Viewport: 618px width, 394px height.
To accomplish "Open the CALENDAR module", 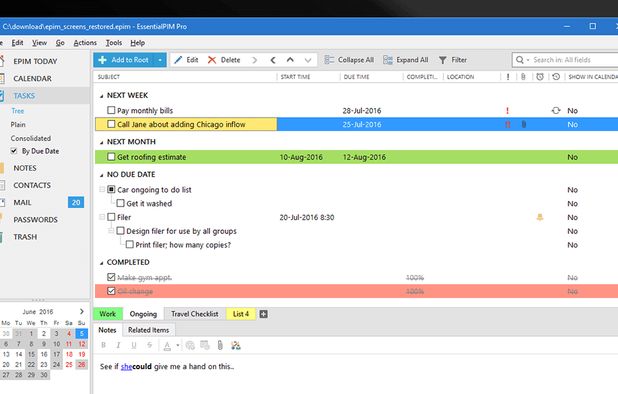I will pyautogui.click(x=32, y=78).
